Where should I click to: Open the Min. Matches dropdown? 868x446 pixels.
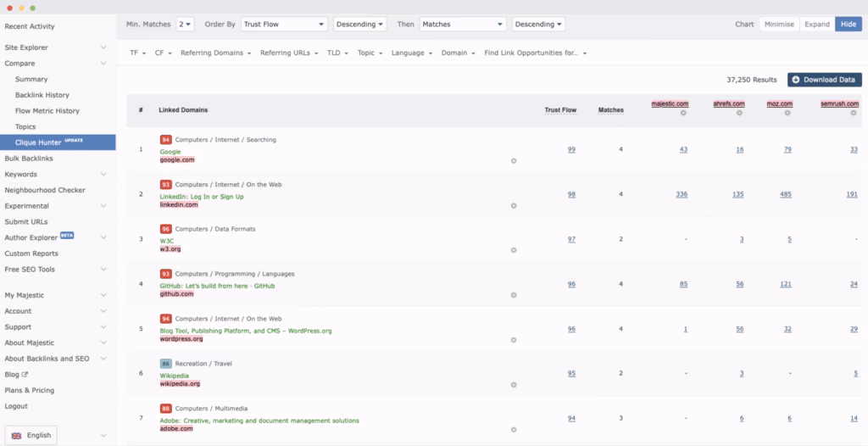tap(185, 25)
